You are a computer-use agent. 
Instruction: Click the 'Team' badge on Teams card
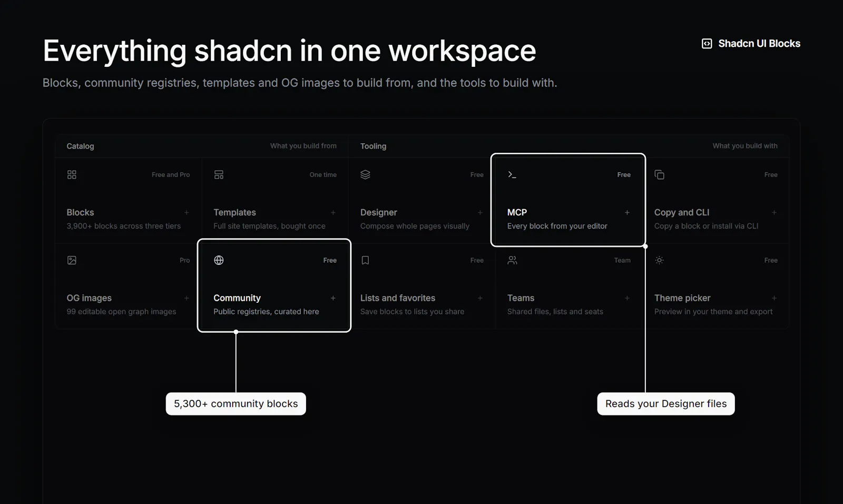(622, 260)
